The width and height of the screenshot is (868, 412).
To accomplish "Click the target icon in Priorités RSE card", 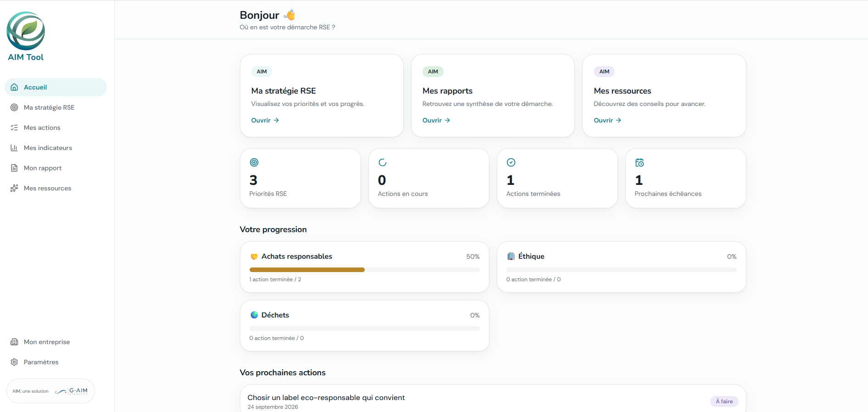I will (254, 162).
